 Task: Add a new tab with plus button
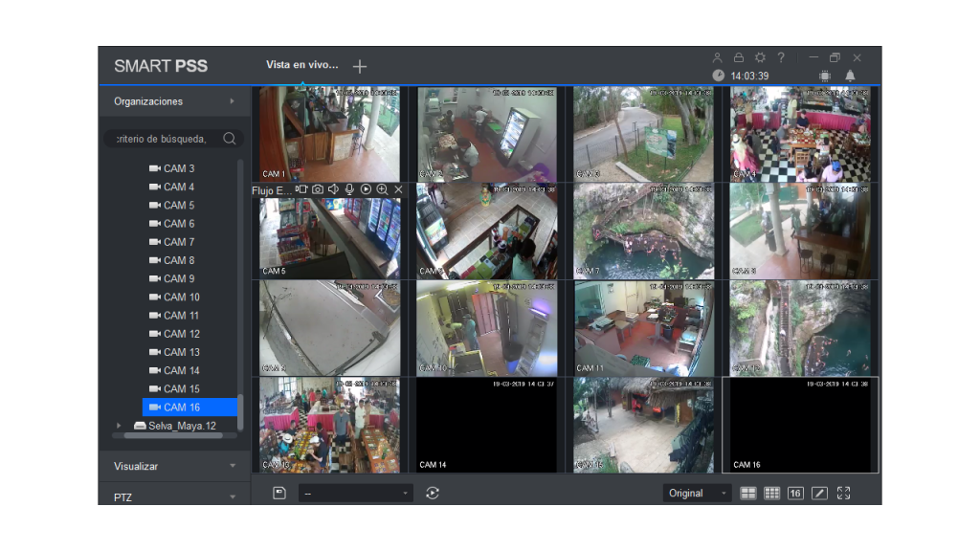360,66
